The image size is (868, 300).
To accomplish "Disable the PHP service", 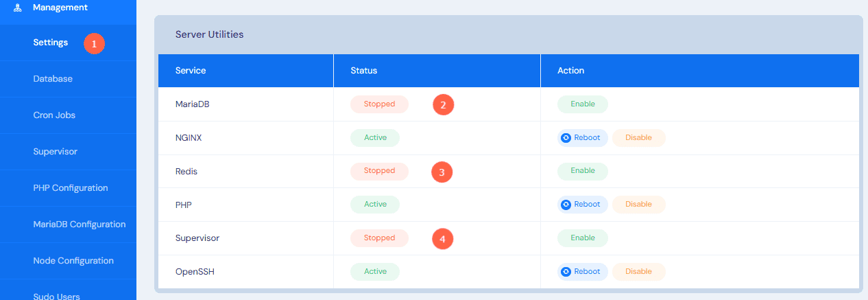I will (638, 204).
